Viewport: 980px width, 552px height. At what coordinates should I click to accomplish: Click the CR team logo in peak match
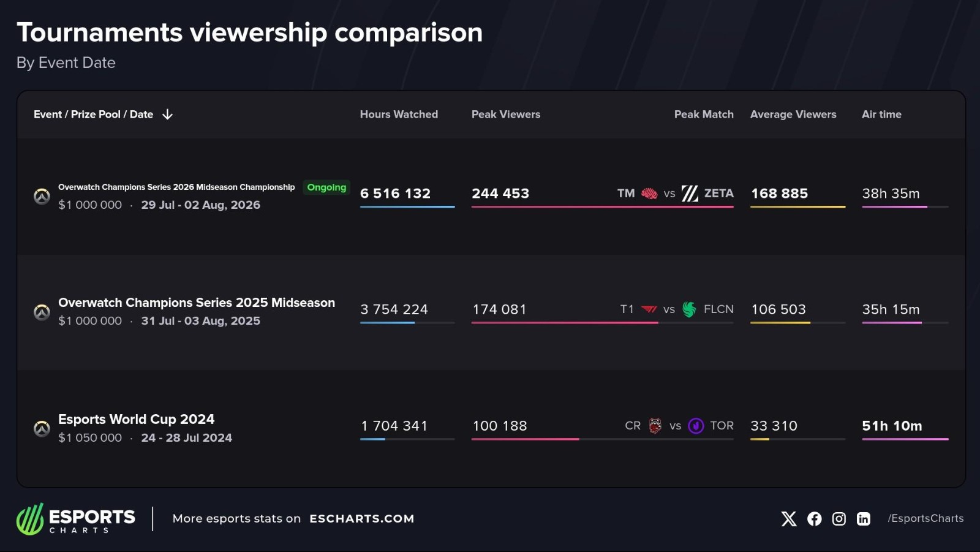pos(655,426)
